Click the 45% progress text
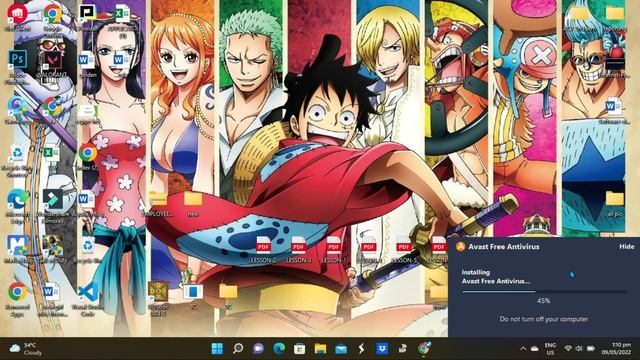Image resolution: width=640 pixels, height=360 pixels. (543, 301)
